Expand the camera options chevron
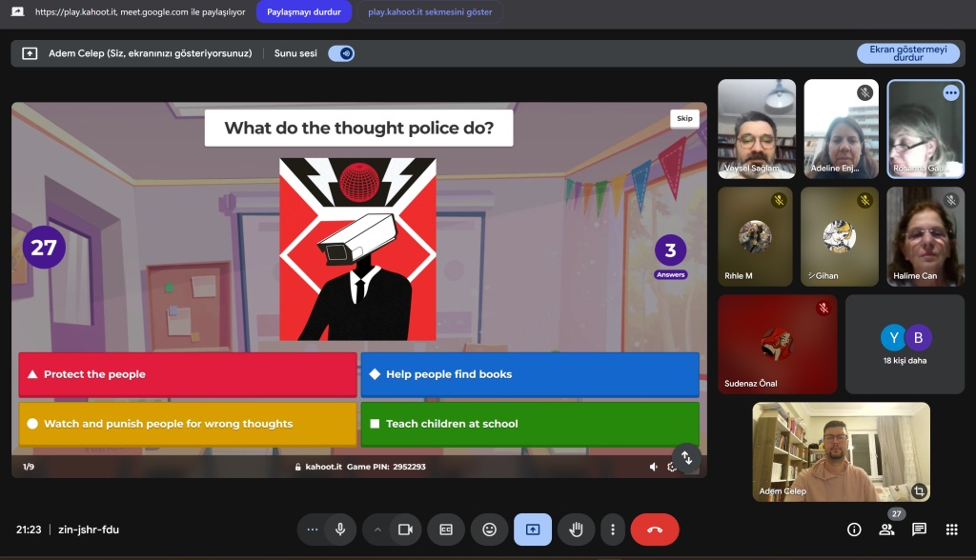 [377, 530]
